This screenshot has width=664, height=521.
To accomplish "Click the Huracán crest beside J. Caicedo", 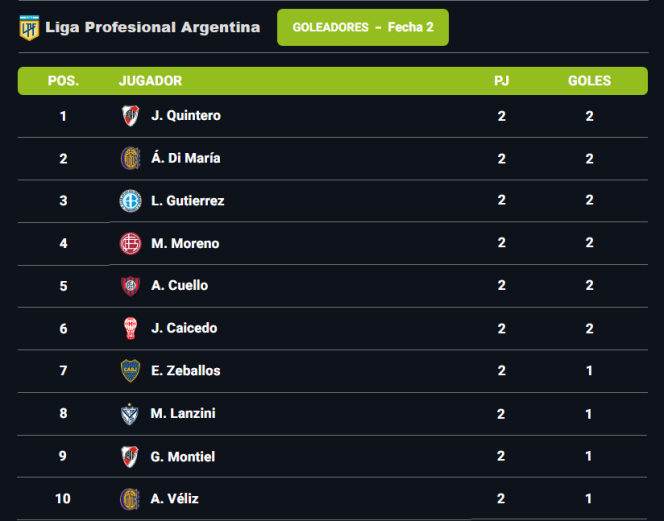I will pyautogui.click(x=130, y=328).
